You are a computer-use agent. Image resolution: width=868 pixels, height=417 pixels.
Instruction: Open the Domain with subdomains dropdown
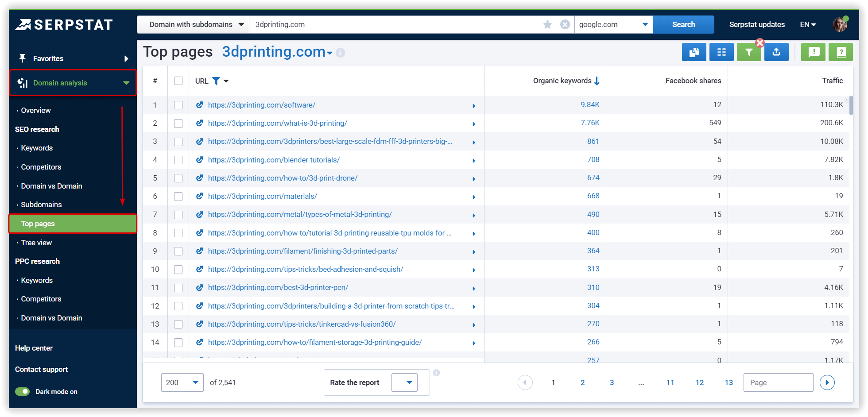pos(193,24)
